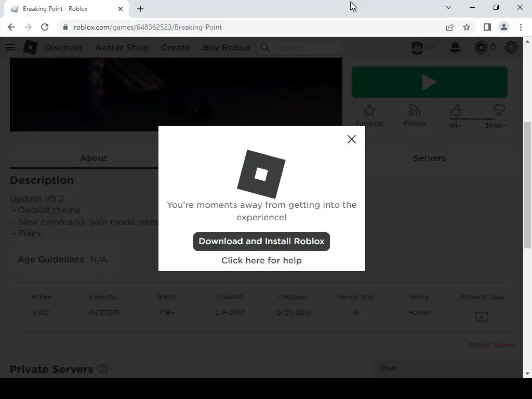Open the browser side panel
This screenshot has width=532, height=399.
[x=487, y=27]
